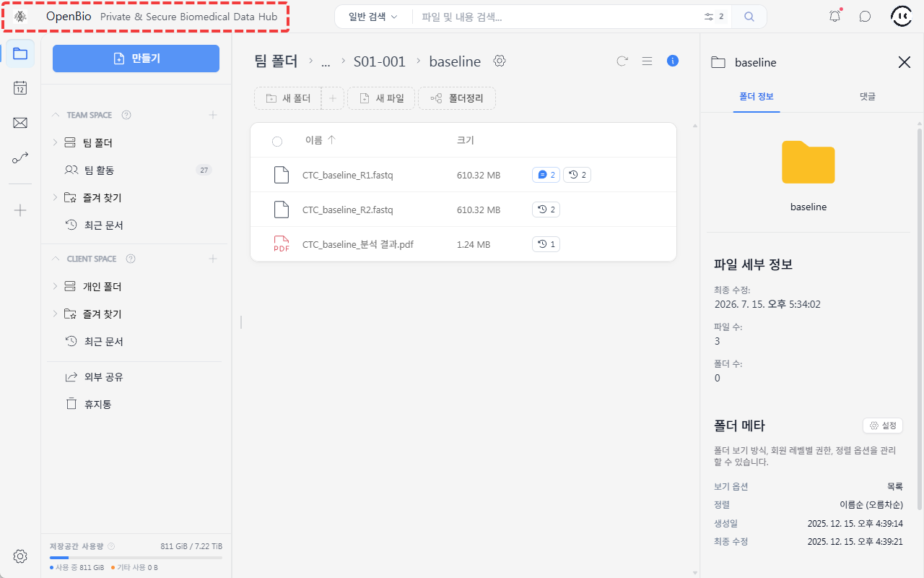Image resolution: width=924 pixels, height=578 pixels.
Task: Expand the ... breadcrumb ellipsis
Action: 326,62
